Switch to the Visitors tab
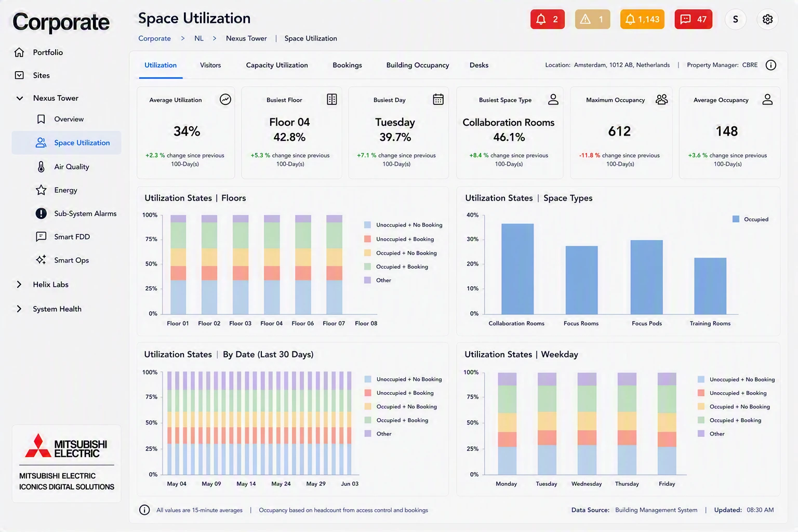Screen dimensions: 798x532 [210, 65]
